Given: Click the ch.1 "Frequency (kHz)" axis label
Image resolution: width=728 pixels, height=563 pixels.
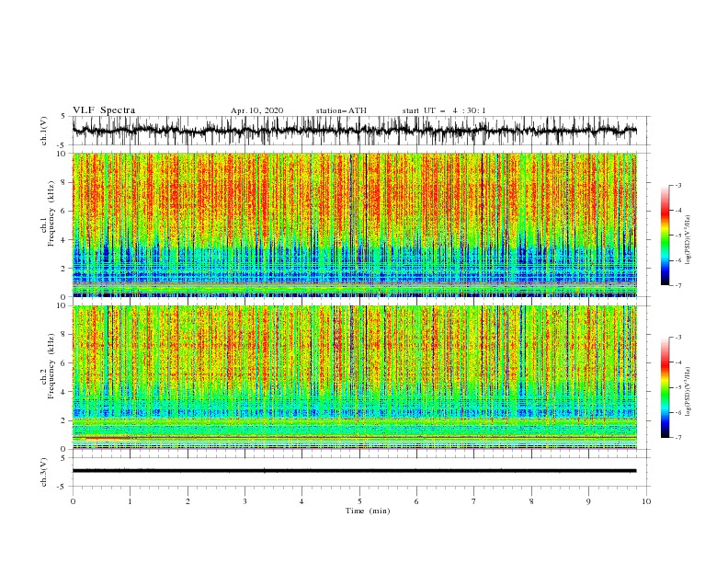Looking at the screenshot, I should (x=51, y=213).
